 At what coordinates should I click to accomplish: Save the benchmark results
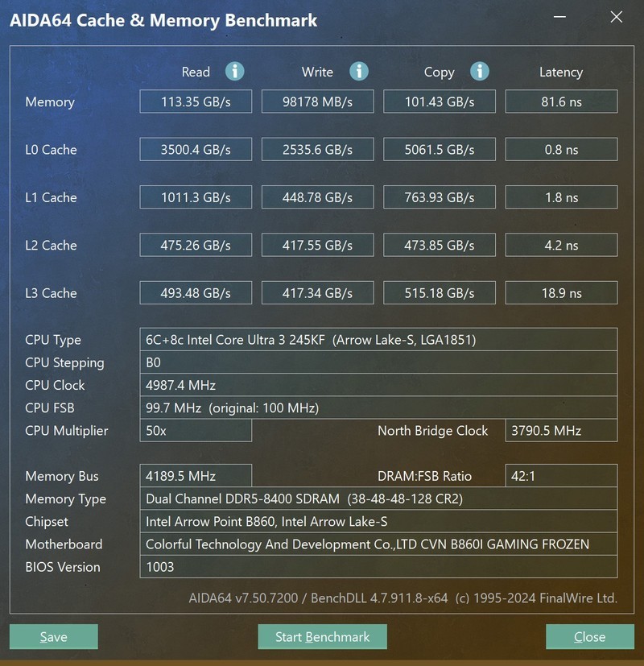(x=53, y=637)
